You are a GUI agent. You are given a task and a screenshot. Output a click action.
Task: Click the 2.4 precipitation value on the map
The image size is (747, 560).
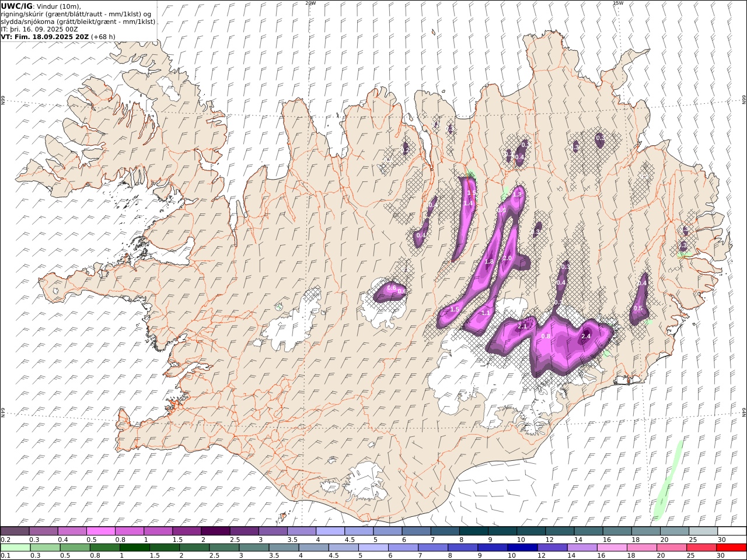587,336
